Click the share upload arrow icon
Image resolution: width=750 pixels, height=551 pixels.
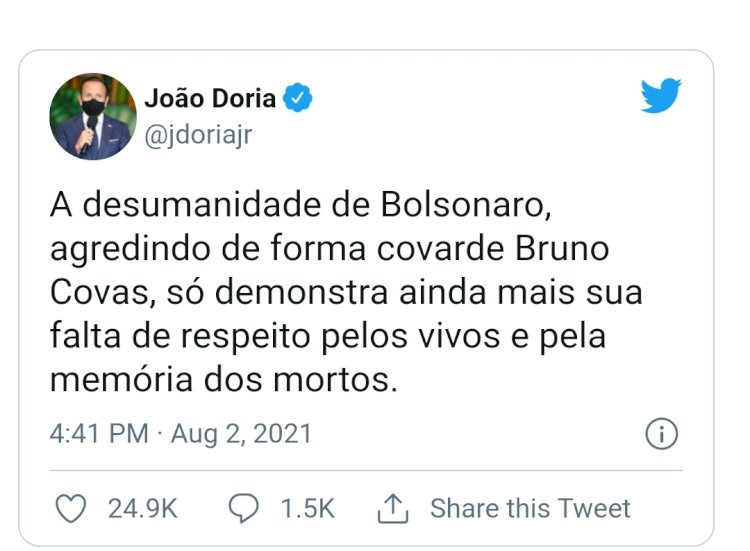[x=393, y=508]
